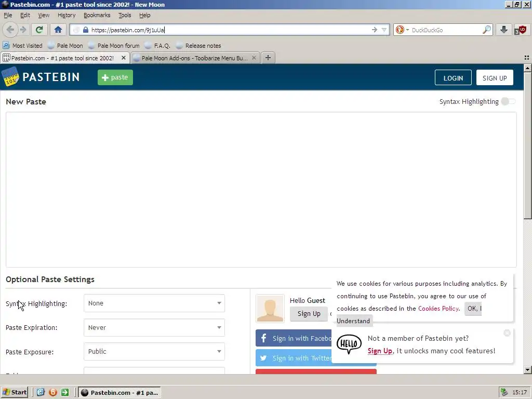Click the padlock site identity icon

click(x=86, y=30)
